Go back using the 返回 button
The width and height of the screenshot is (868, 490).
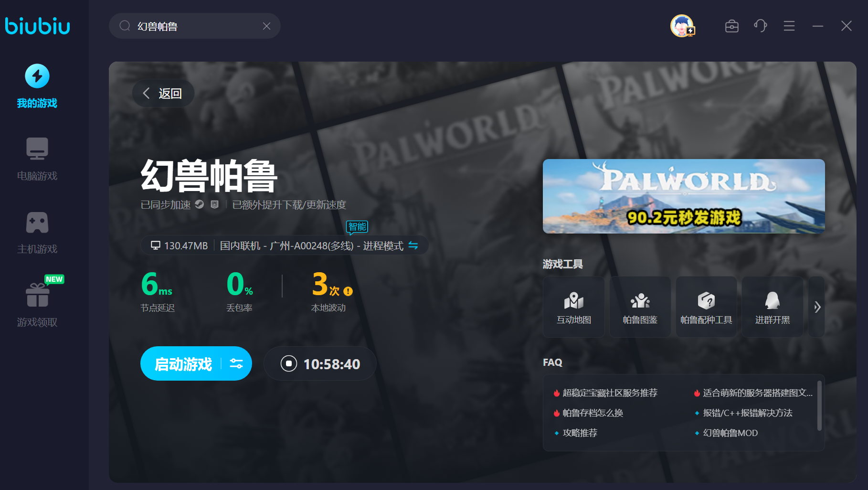tap(163, 93)
